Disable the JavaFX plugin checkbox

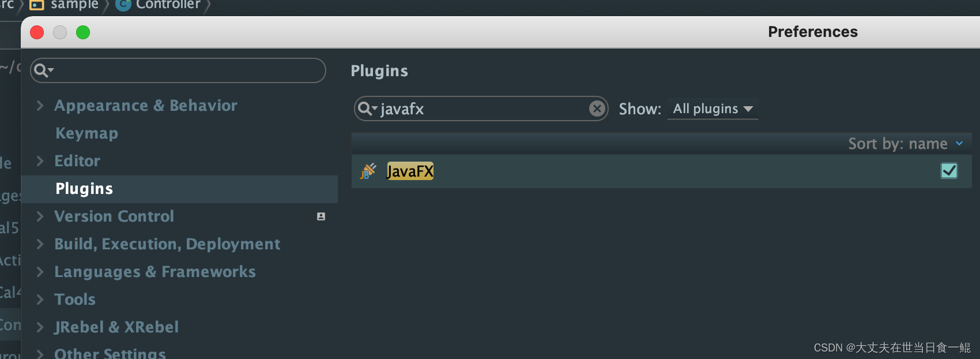949,171
